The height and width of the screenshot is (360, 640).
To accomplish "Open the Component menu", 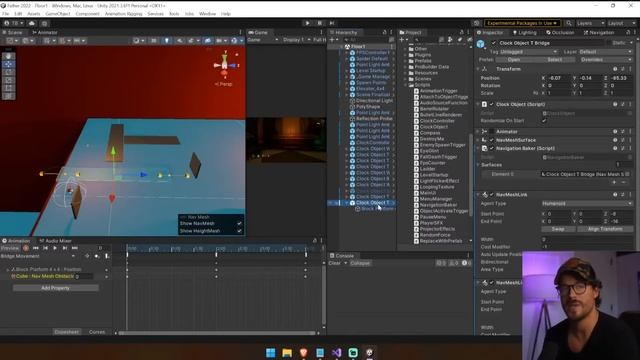I will 87,13.
